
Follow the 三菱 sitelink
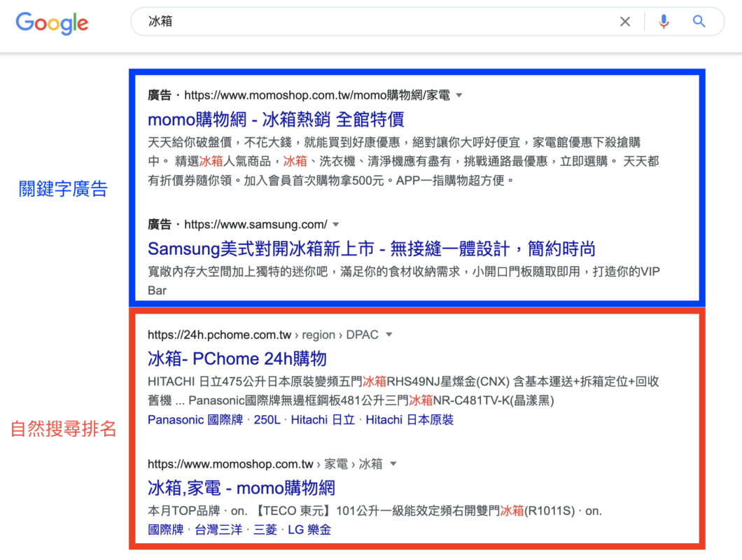pos(265,530)
